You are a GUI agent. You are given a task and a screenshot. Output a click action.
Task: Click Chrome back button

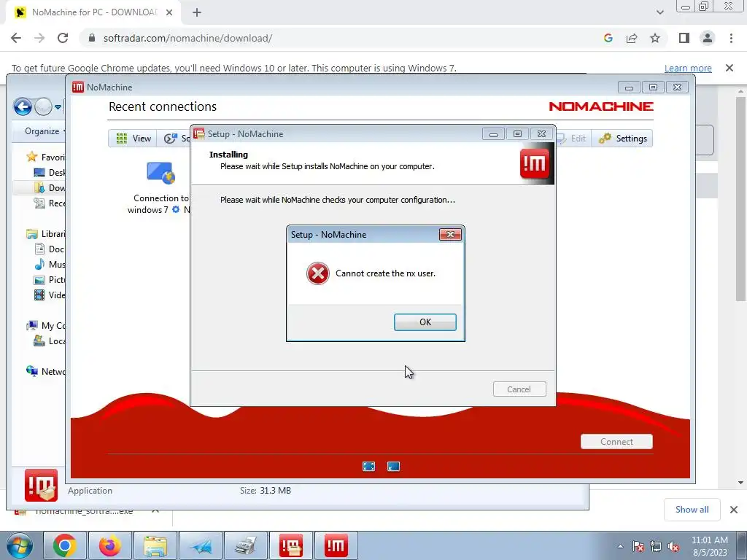pyautogui.click(x=16, y=38)
